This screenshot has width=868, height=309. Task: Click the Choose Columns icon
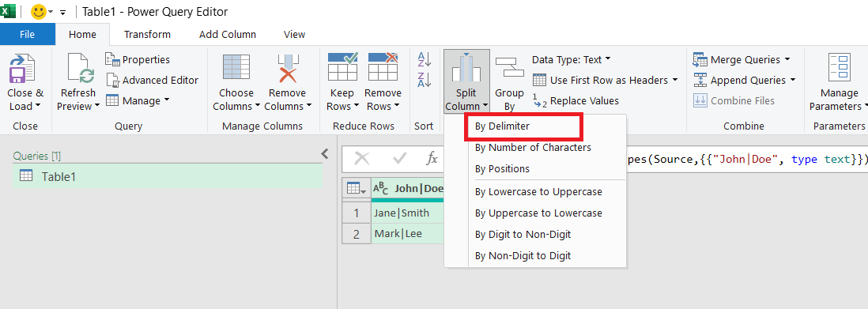[236, 67]
